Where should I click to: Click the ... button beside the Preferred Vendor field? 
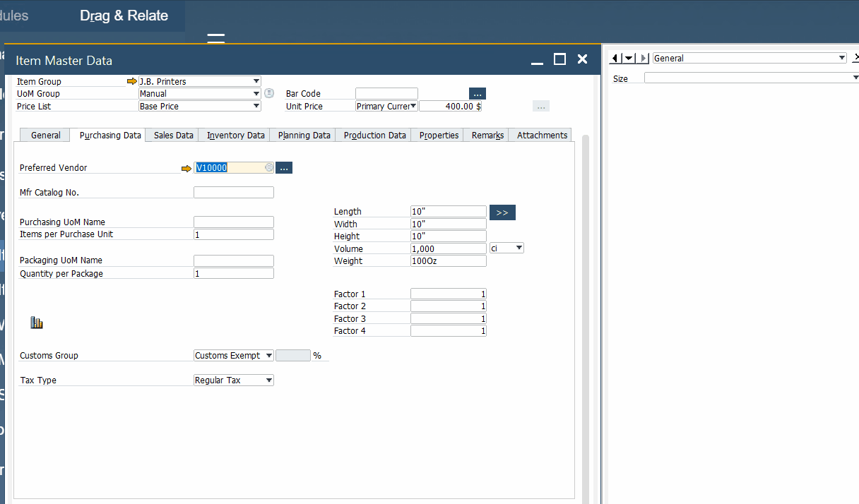pyautogui.click(x=284, y=167)
